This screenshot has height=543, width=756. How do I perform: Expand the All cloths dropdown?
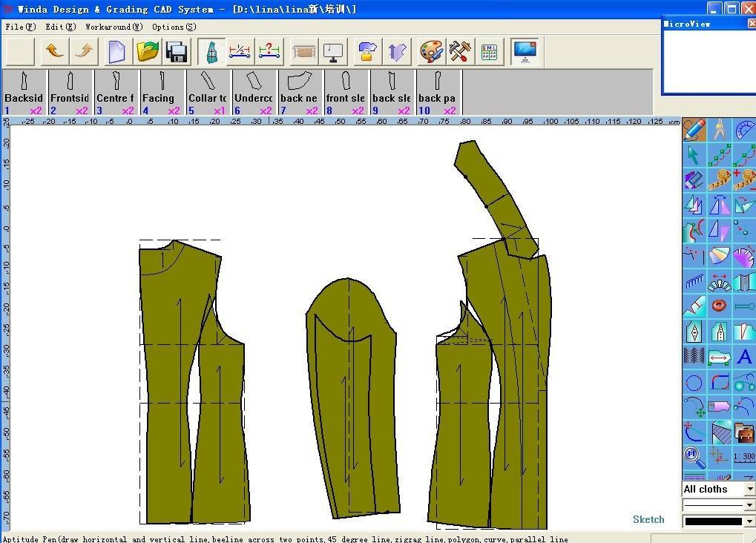[x=750, y=489]
